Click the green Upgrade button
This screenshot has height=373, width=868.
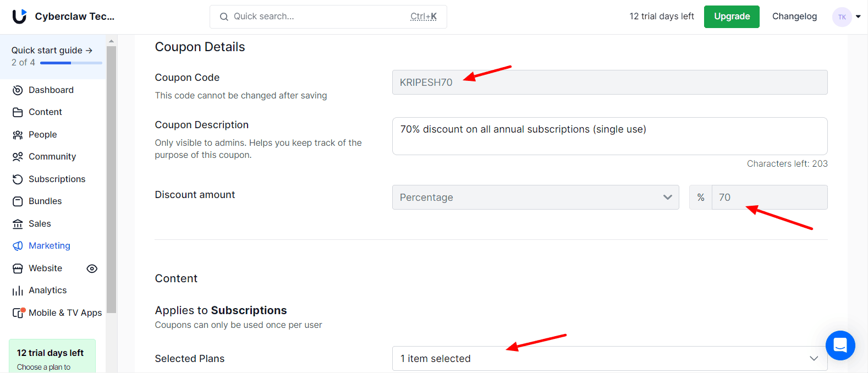tap(732, 17)
